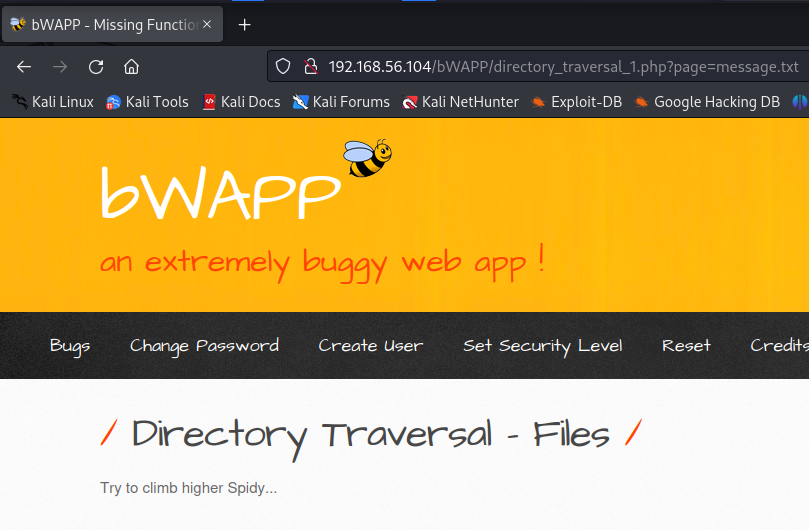This screenshot has height=530, width=809.
Task: Open the Kali Linux bookmark
Action: (53, 102)
